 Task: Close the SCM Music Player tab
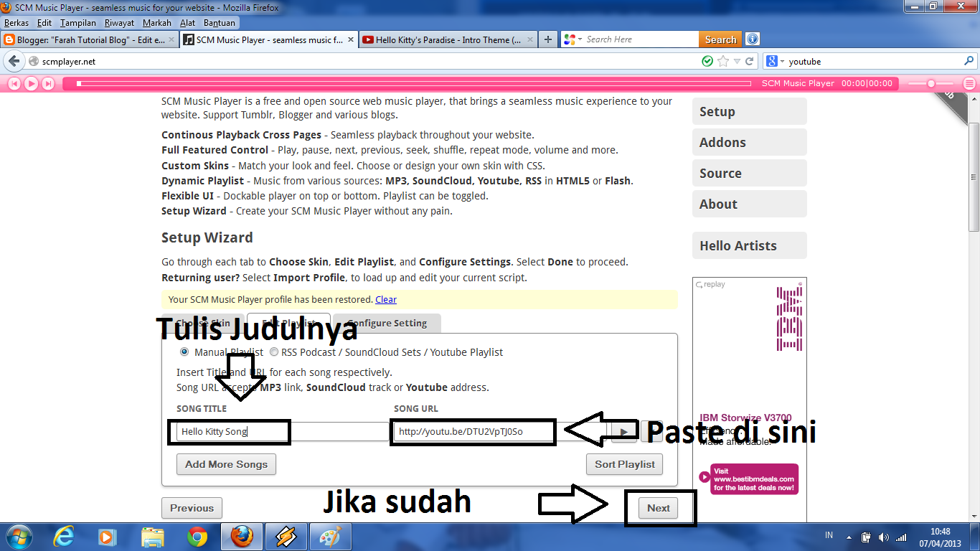[x=349, y=40]
